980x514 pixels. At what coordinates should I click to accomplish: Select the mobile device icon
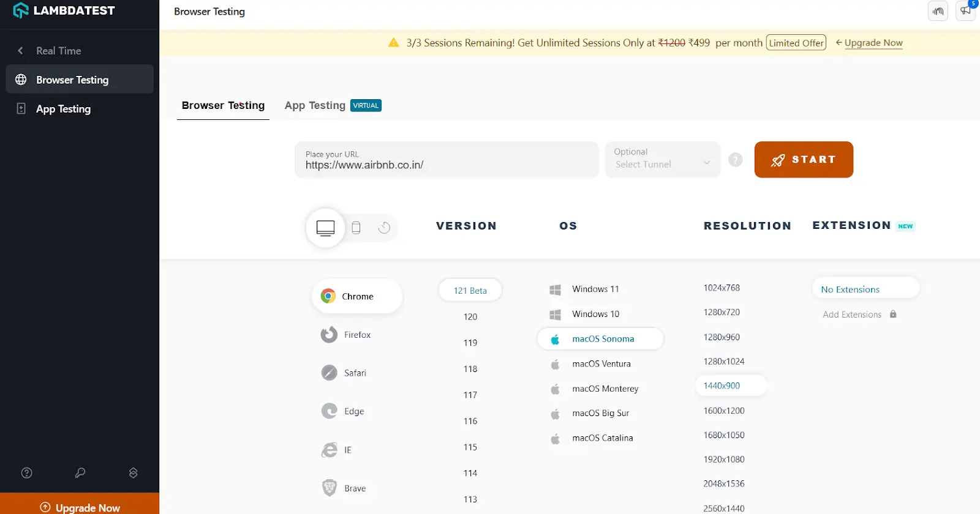356,228
